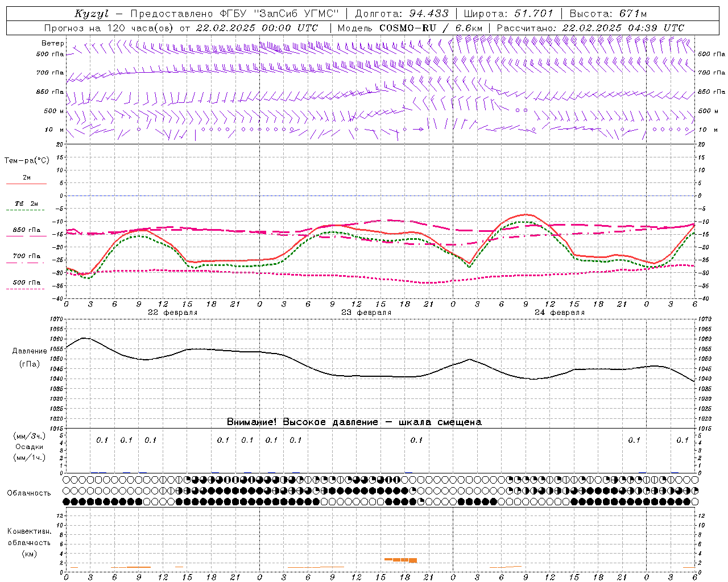Click the Давление pressure panel label
The image size is (728, 582).
pos(30,351)
